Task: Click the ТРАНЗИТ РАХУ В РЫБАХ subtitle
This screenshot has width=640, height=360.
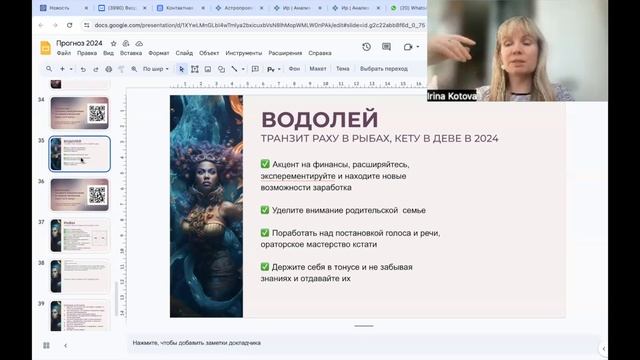Action: click(x=380, y=139)
